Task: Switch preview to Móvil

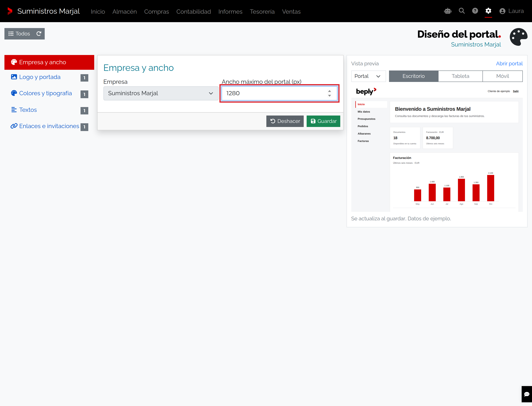Action: [x=502, y=76]
